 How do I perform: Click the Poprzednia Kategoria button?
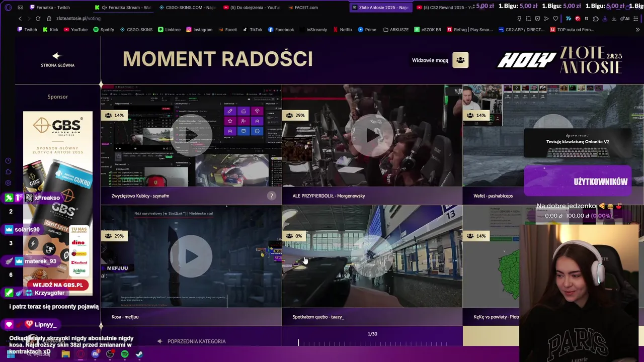[192, 341]
